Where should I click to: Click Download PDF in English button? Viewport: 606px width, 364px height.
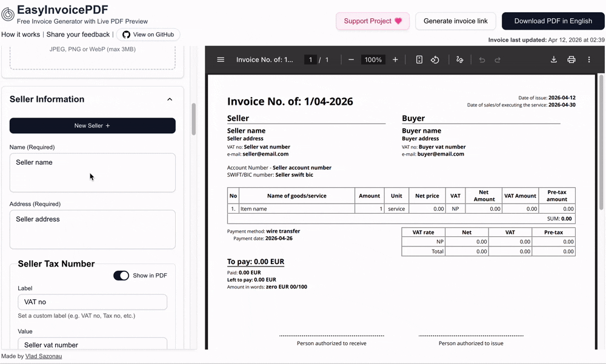click(x=553, y=21)
